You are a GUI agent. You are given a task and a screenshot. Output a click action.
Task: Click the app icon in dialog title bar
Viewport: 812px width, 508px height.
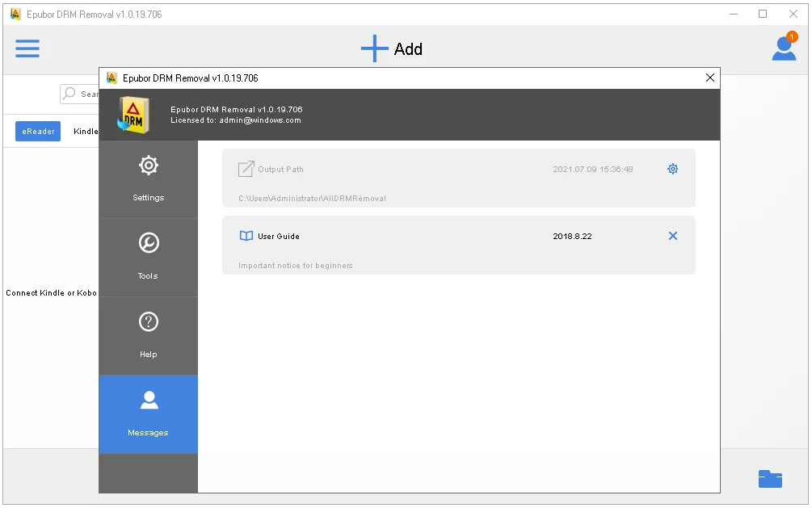[x=111, y=78]
